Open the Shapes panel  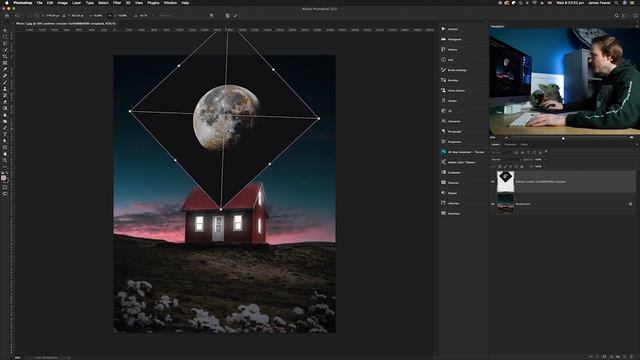449,193
